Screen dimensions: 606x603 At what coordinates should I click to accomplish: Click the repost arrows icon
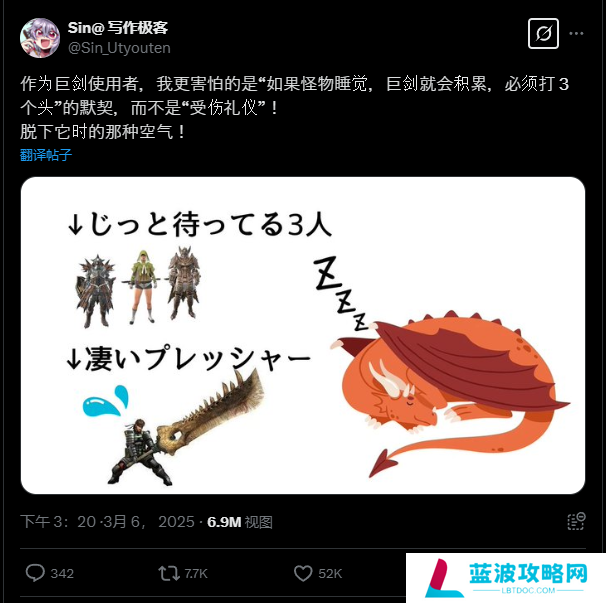click(169, 573)
